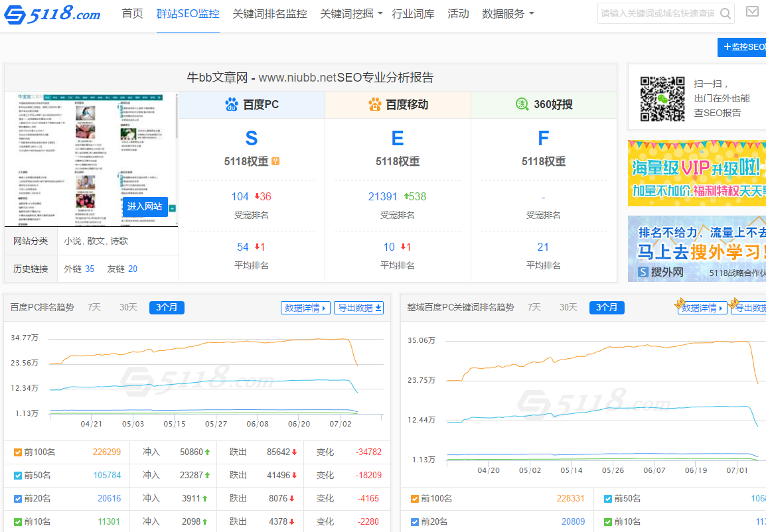The width and height of the screenshot is (766, 532).
Task: Click the 前100名 跌出 value 85642
Action: tap(279, 452)
